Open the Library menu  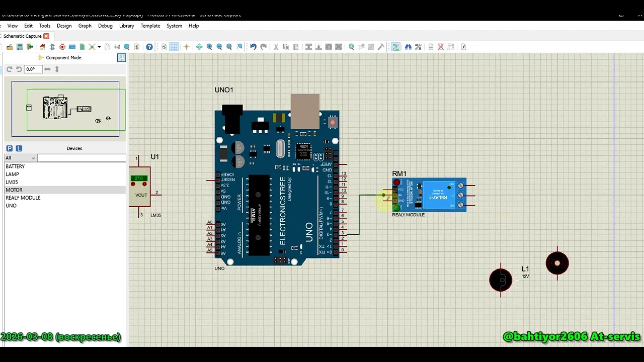click(126, 26)
